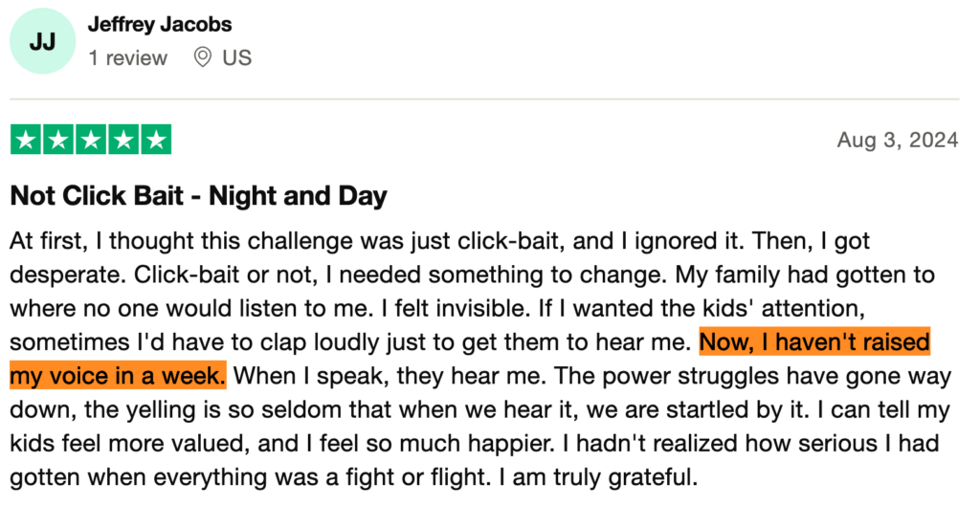Image resolution: width=980 pixels, height=505 pixels.
Task: Click the Aug 3, 2024 review date
Action: (898, 141)
